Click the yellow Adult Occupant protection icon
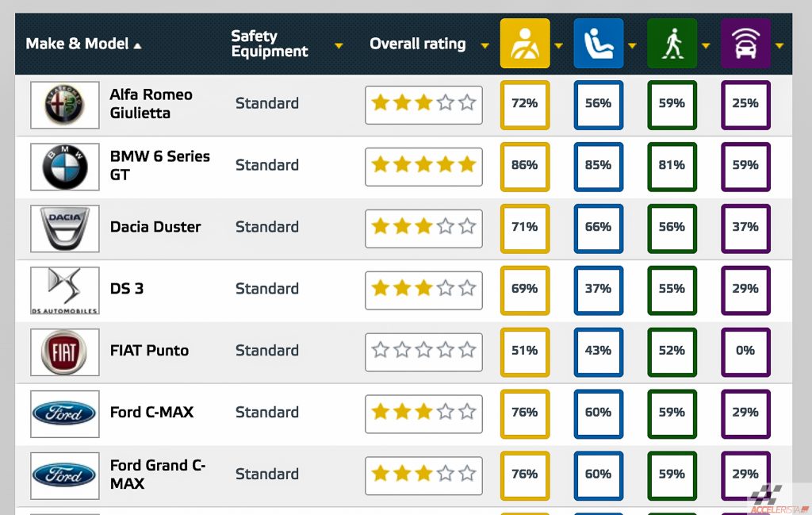 [524, 44]
